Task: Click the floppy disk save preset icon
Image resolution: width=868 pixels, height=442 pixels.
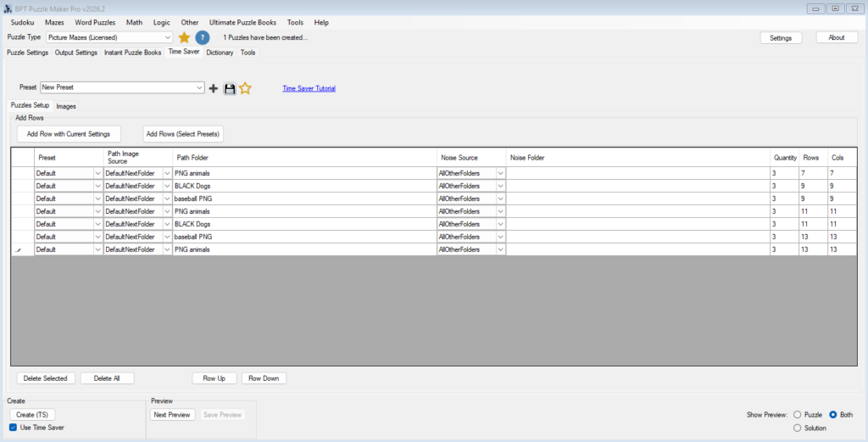Action: tap(229, 88)
